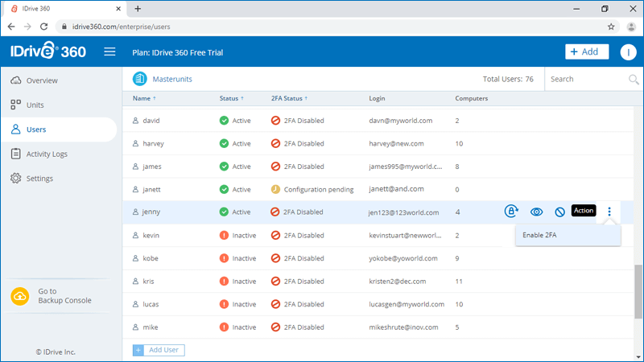Sort users by Name column
Image resolution: width=644 pixels, height=362 pixels.
click(144, 98)
